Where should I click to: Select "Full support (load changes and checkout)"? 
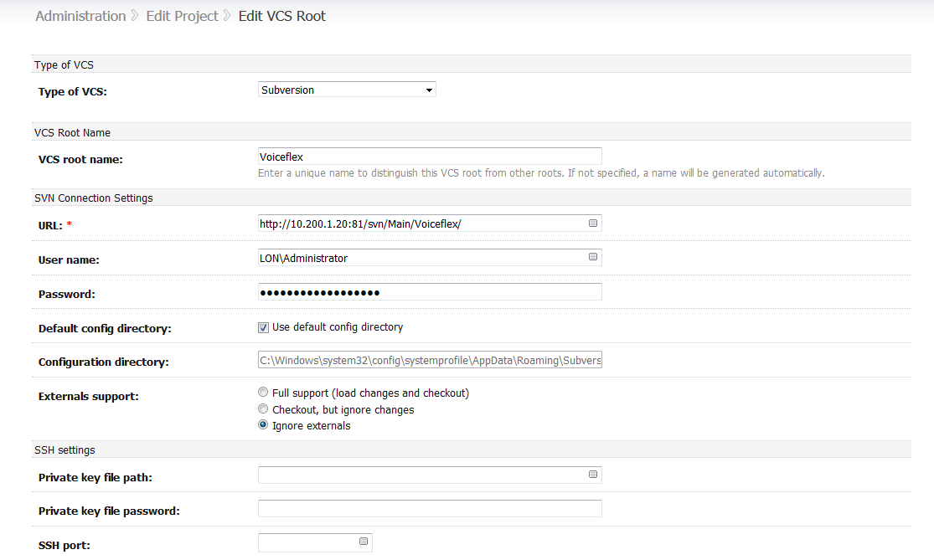tap(263, 392)
